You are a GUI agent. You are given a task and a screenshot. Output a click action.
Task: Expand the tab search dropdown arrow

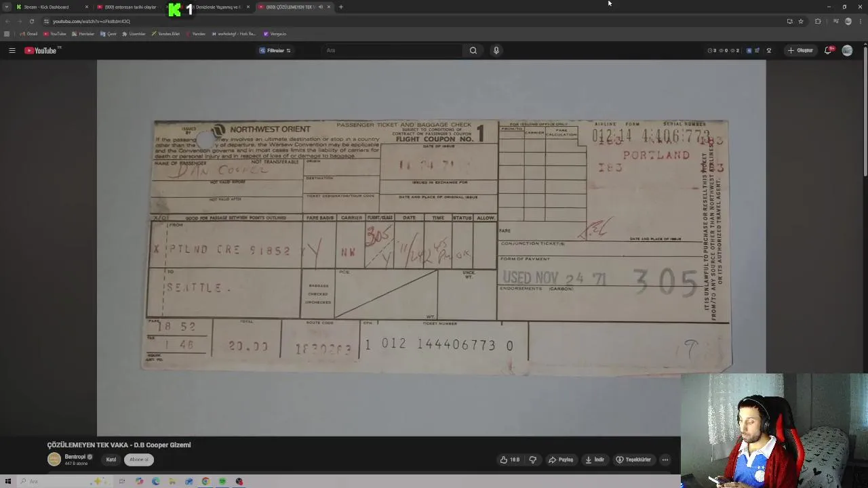point(6,7)
